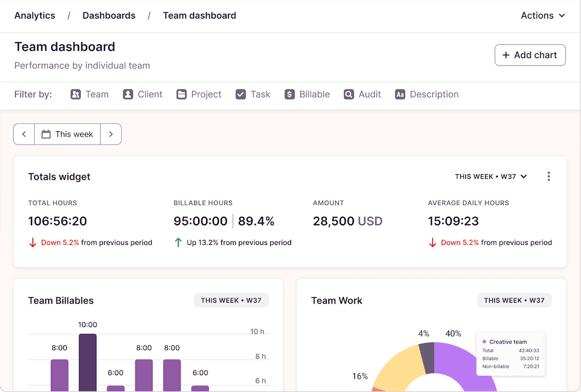Screen dimensions: 581x392
Task: Select the Project filter icon
Action: (182, 94)
